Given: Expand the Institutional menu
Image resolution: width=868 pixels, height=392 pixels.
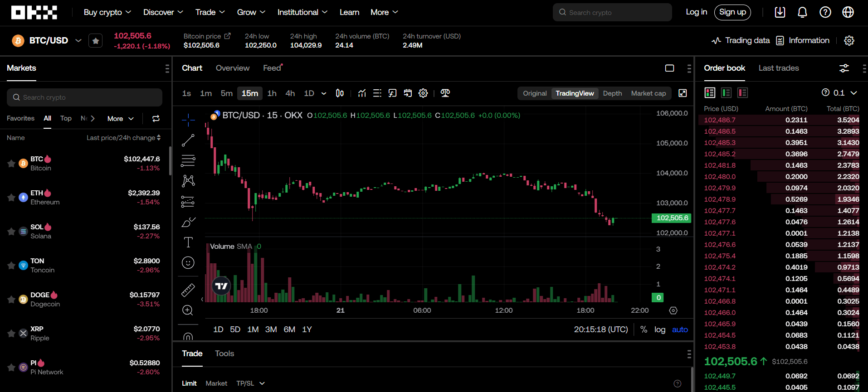Looking at the screenshot, I should point(302,12).
